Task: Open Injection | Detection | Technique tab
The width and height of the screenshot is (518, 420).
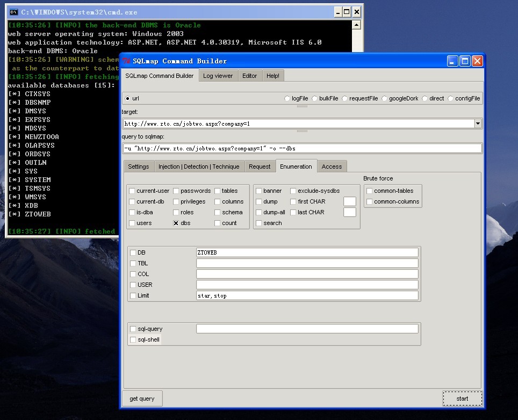Action: click(x=199, y=166)
